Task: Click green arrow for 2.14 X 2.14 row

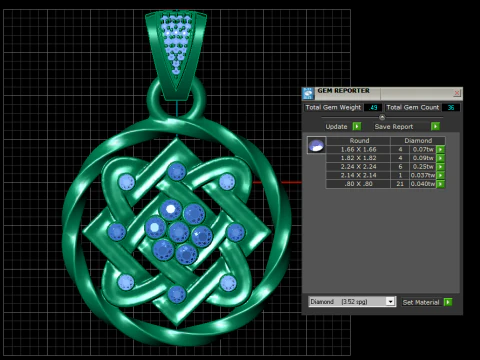Action: click(440, 175)
